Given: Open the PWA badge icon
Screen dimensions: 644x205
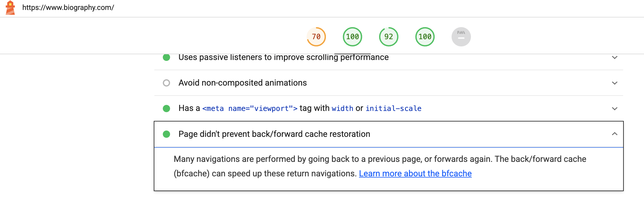Looking at the screenshot, I should 461,36.
